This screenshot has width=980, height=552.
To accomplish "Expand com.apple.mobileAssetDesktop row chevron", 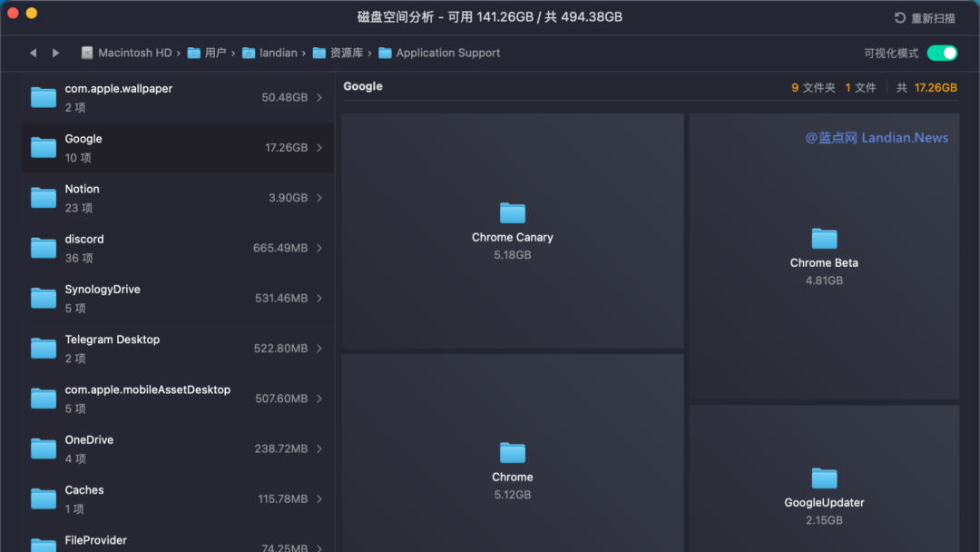I will point(319,399).
